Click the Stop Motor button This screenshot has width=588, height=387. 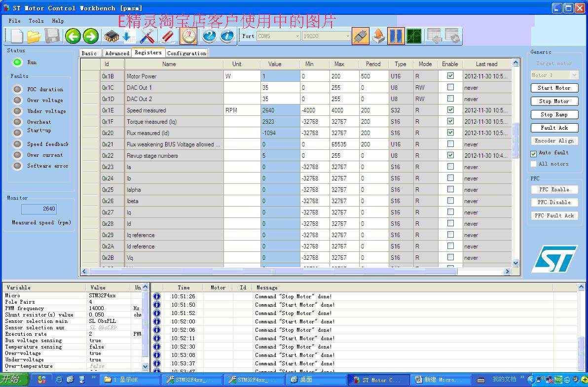pos(554,101)
